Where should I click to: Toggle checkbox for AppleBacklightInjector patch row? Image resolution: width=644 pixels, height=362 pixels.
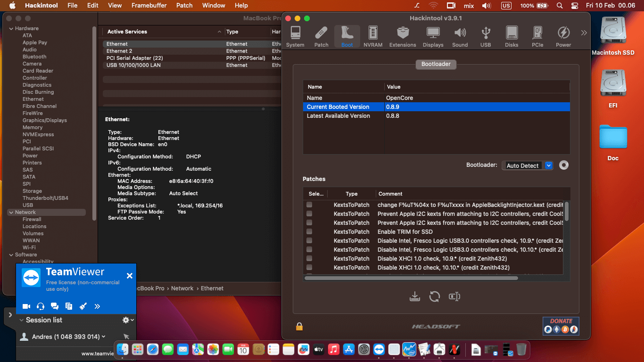pyautogui.click(x=309, y=205)
